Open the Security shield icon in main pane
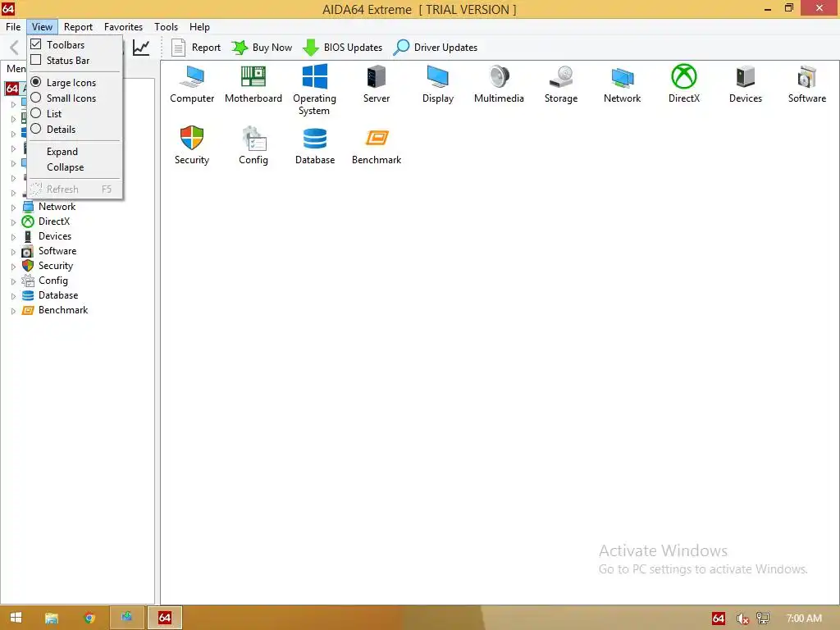Viewport: 840px width, 630px height. coord(192,145)
